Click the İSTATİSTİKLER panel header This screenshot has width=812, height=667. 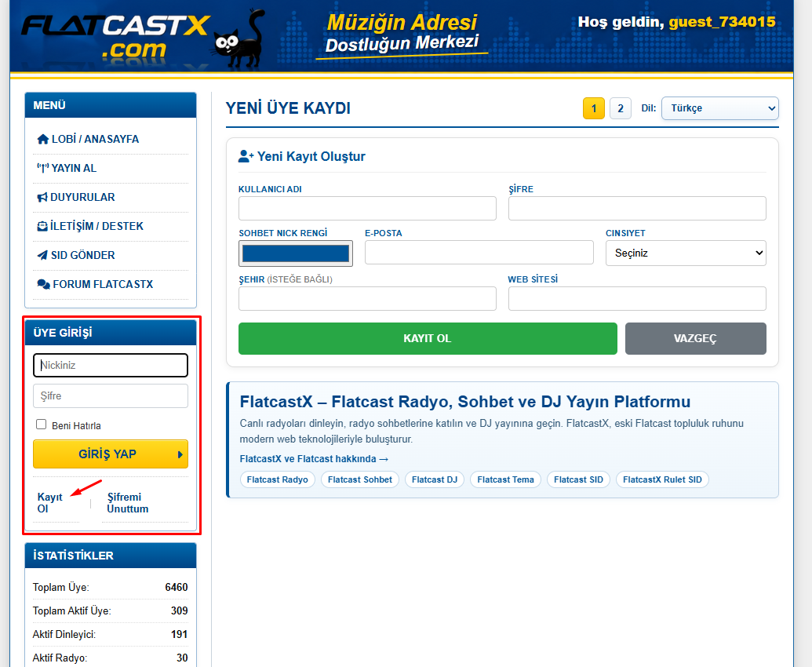pyautogui.click(x=111, y=556)
